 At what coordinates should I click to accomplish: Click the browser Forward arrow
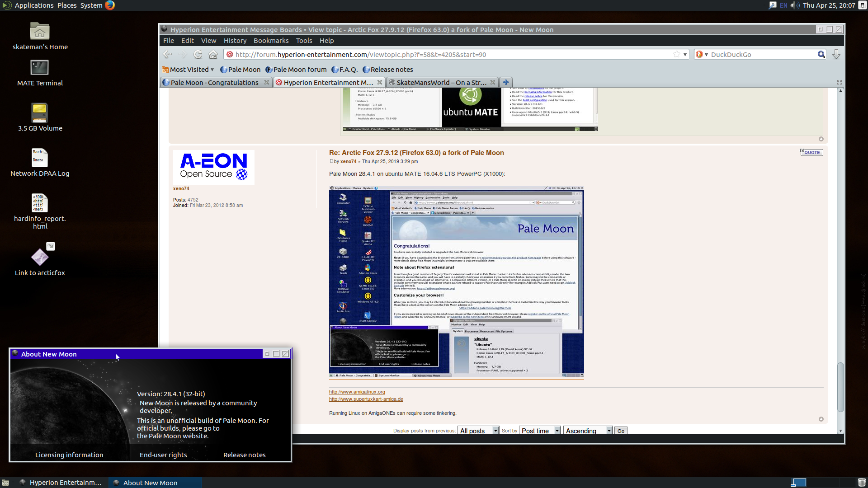pyautogui.click(x=183, y=54)
